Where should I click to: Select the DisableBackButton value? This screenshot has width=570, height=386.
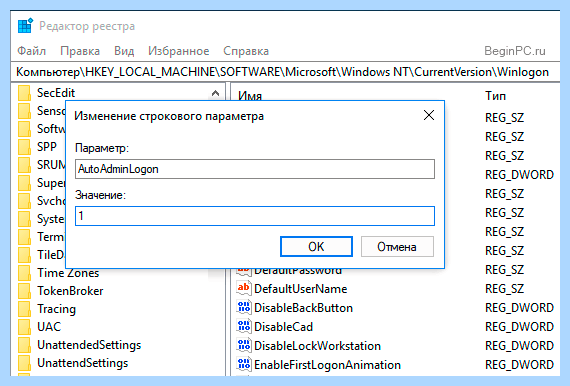(x=303, y=308)
